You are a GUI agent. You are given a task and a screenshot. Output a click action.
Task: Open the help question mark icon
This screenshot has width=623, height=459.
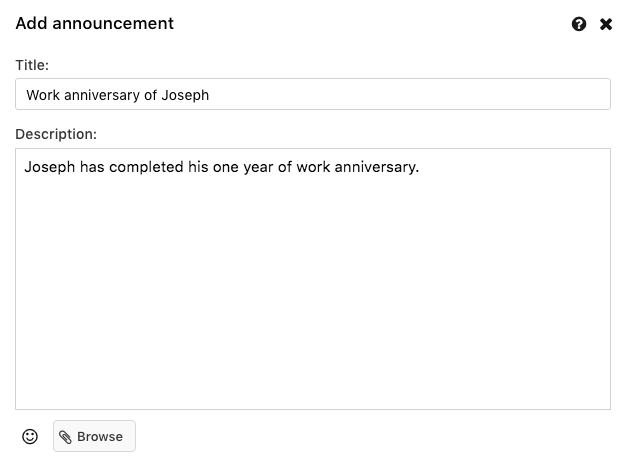[578, 24]
